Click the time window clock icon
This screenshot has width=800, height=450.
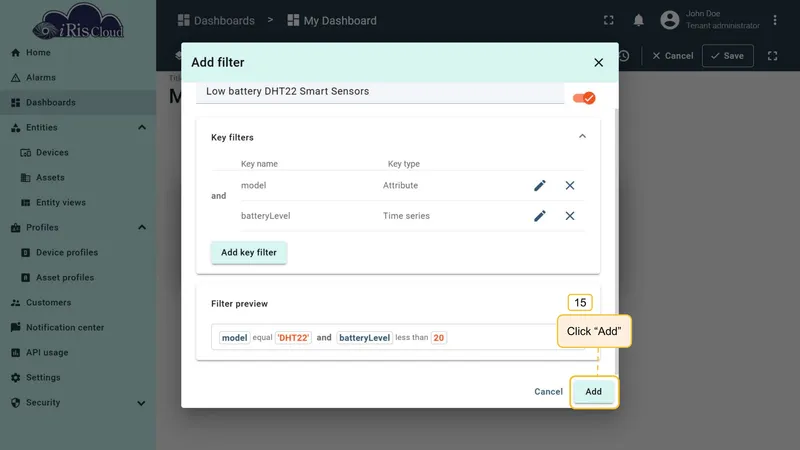click(624, 56)
